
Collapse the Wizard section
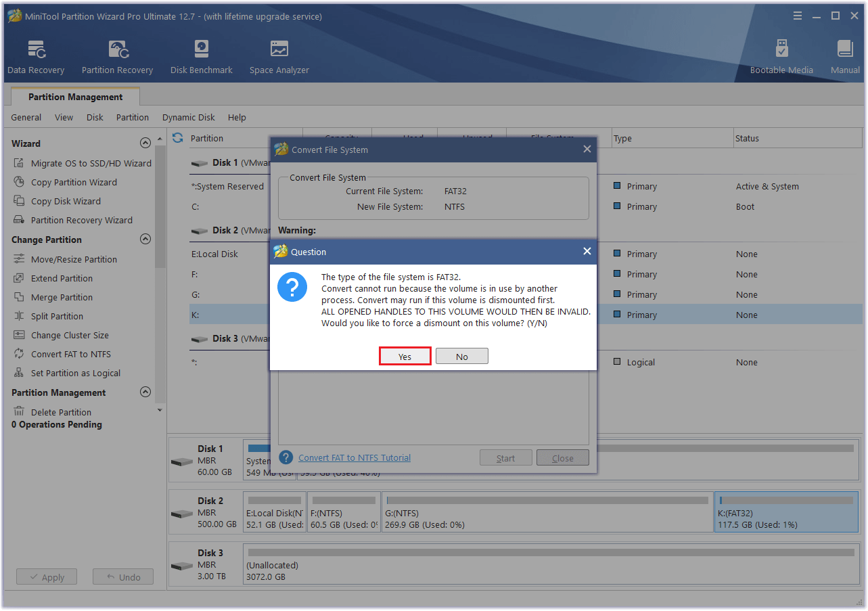pyautogui.click(x=145, y=143)
